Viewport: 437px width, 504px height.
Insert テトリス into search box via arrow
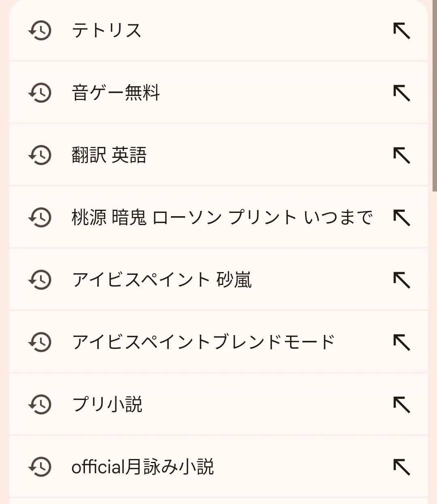pos(402,31)
